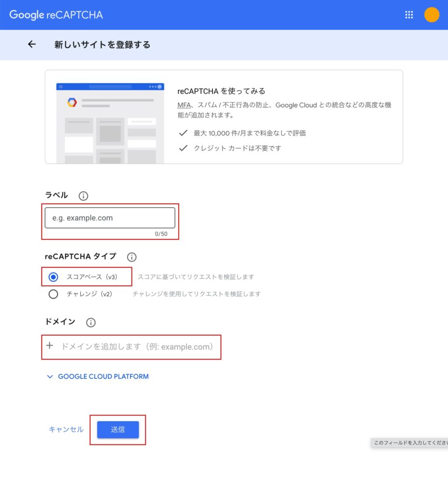Click the クレジット カードは不要です text

pos(237,148)
